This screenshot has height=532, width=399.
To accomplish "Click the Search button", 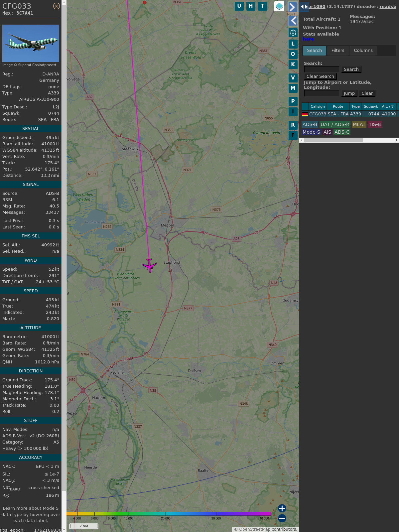I will click(x=351, y=69).
